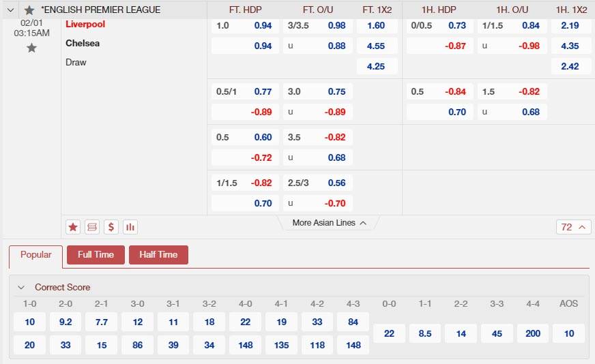Select the AOS correct score odds of 10
The width and height of the screenshot is (595, 364).
[568, 333]
